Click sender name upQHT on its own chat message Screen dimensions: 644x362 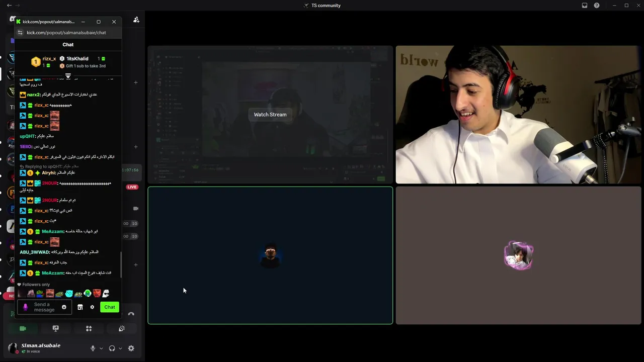tap(27, 136)
